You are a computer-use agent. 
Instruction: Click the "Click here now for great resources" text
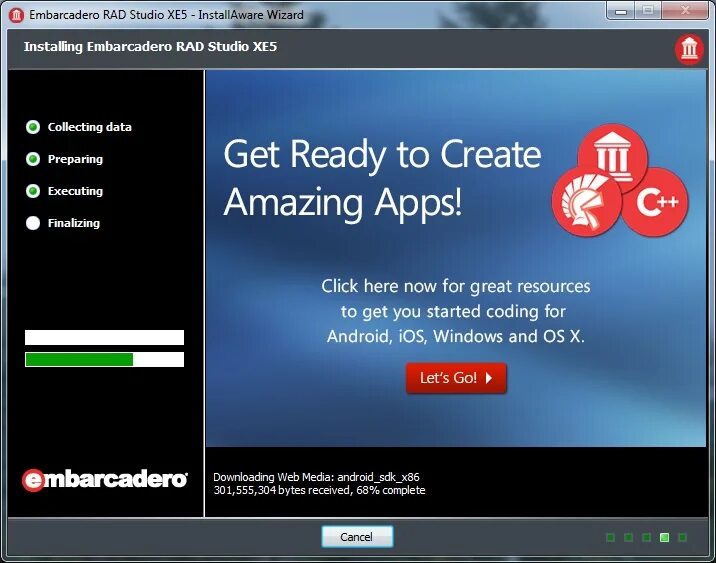(x=456, y=286)
